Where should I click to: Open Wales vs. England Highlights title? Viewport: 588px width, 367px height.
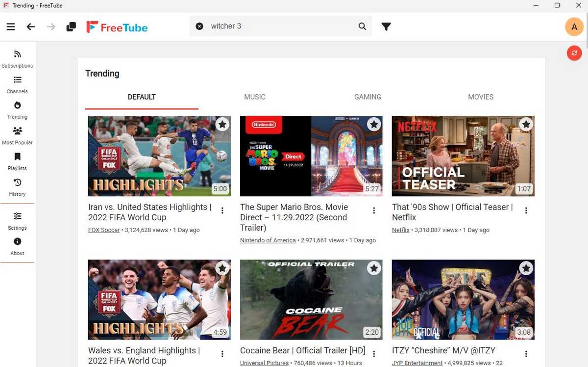144,356
